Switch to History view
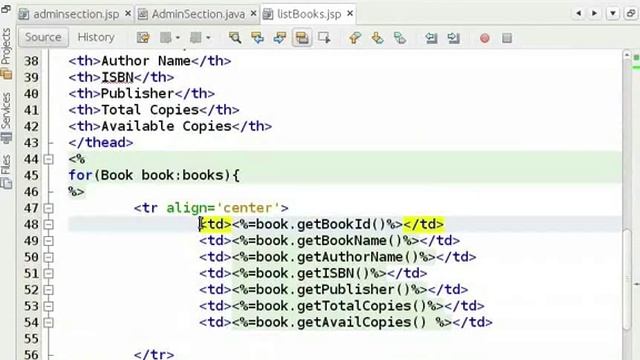The height and width of the screenshot is (360, 640). click(96, 37)
